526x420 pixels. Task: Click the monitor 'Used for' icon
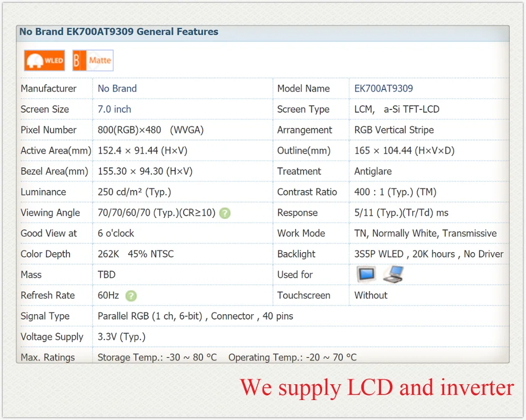point(366,274)
